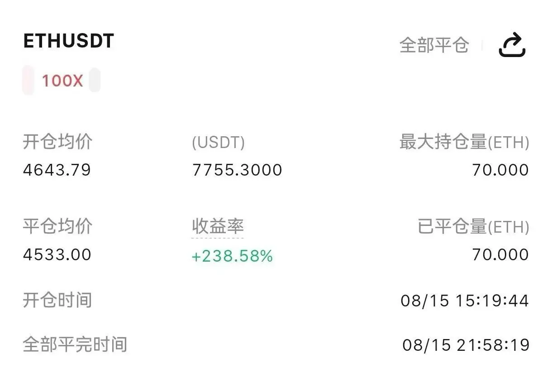Tap the 已平仓量(ETH) label
The image size is (552, 392).
pos(473,226)
